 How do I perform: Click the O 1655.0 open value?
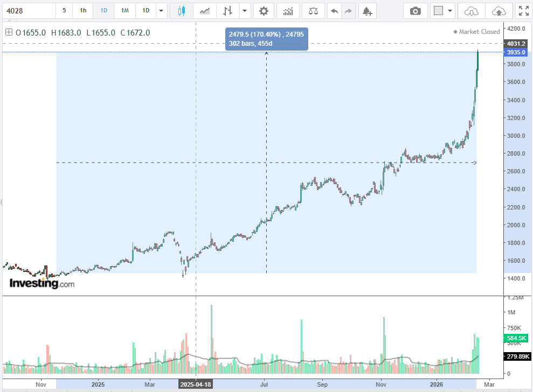coord(31,33)
